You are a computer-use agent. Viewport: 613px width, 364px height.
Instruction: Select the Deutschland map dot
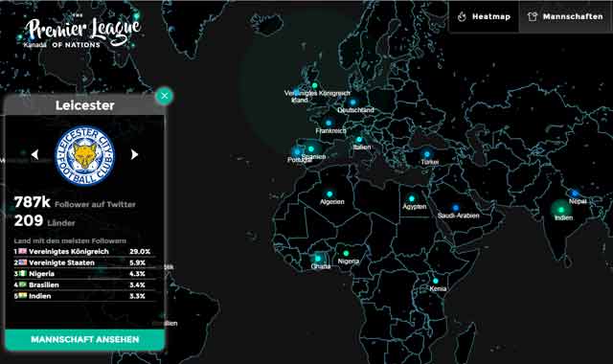[x=353, y=102]
